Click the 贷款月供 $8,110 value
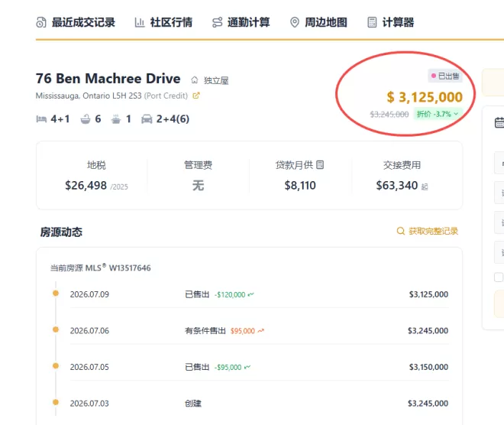 [300, 185]
